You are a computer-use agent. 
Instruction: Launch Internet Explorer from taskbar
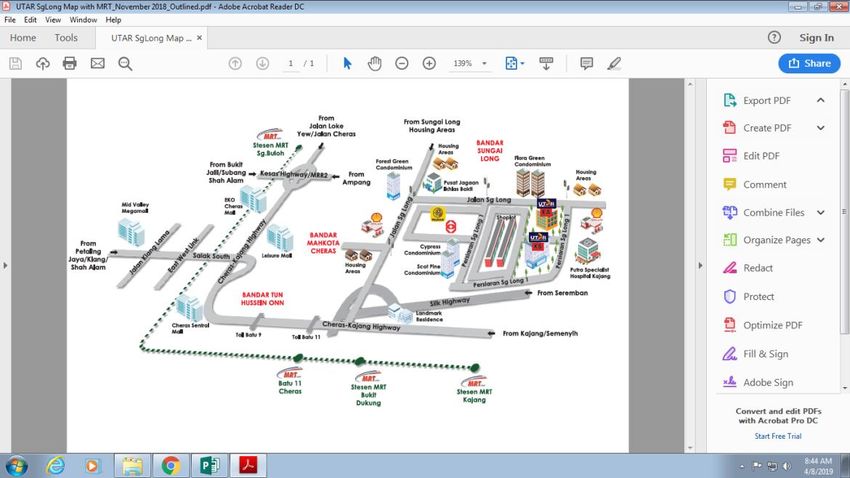[x=55, y=466]
